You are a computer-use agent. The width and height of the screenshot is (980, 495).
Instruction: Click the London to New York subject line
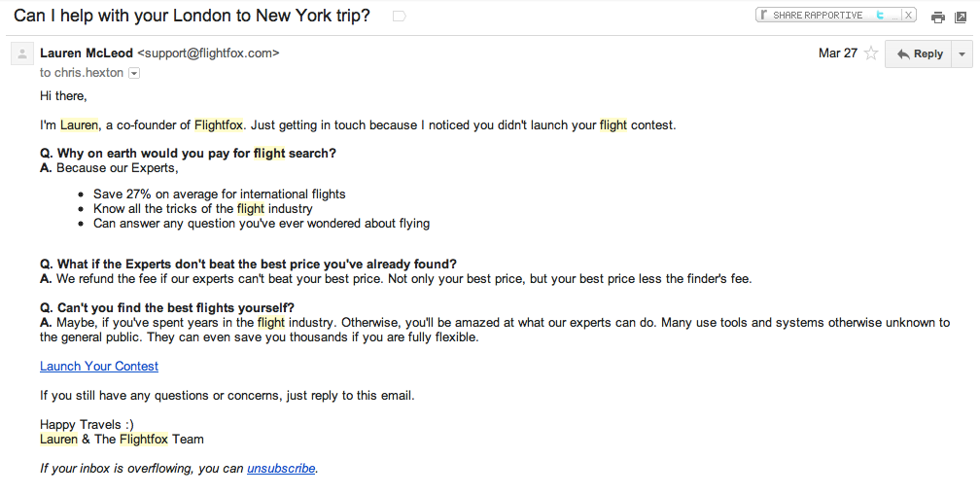192,16
